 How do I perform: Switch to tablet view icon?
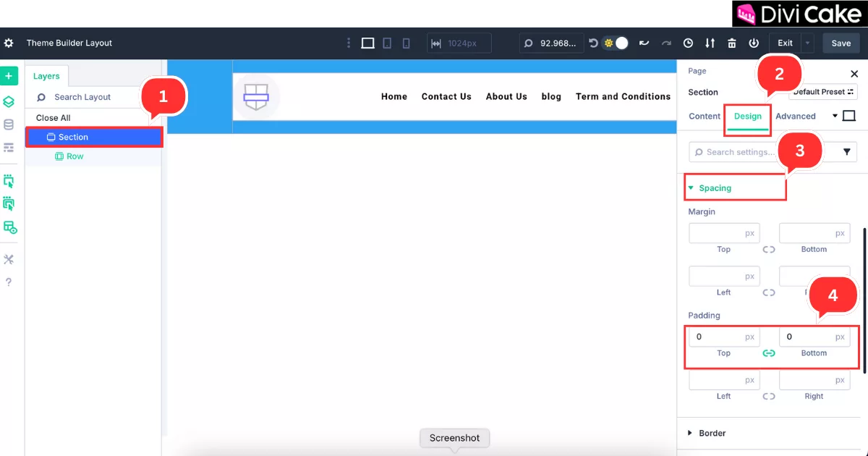coord(387,43)
